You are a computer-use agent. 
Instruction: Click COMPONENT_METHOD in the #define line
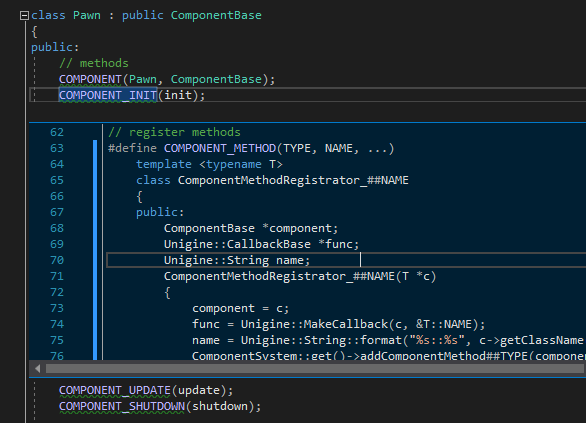(220, 148)
